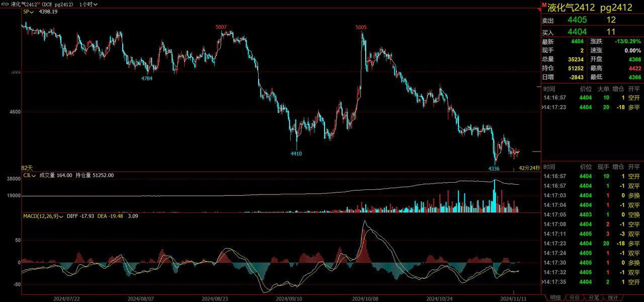644x302 pixels.
Task: Click the yellow current price marker on right axis
Action: click(536, 152)
